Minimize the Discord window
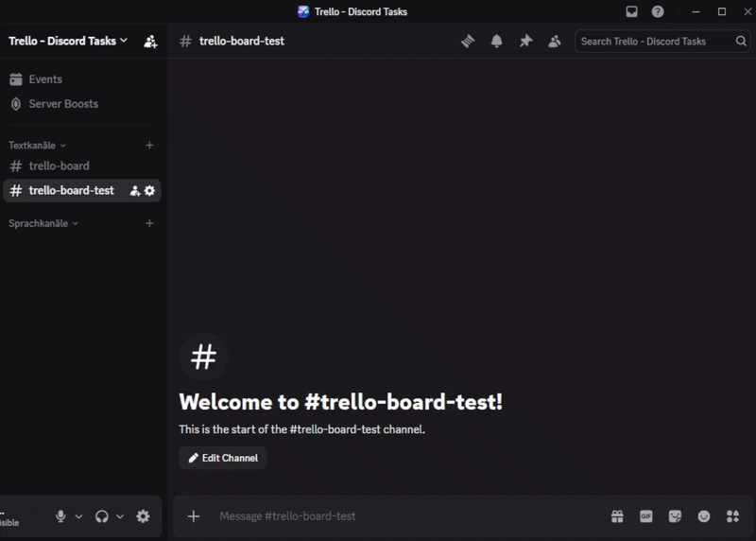Viewport: 756px width, 541px height. coord(696,11)
